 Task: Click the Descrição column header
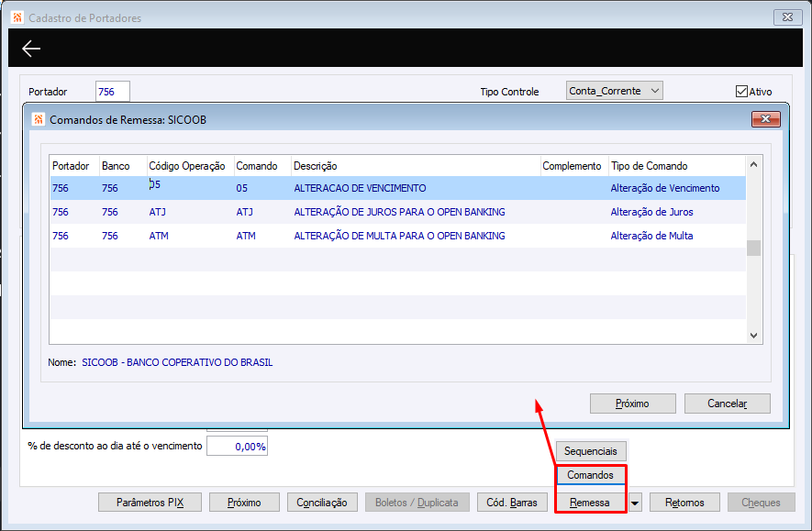416,166
